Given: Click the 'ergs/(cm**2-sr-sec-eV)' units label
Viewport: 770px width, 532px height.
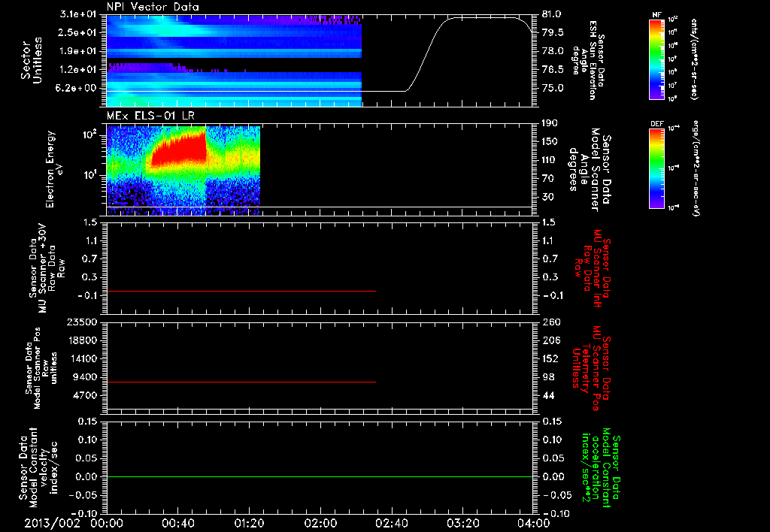Looking at the screenshot, I should coord(696,168).
